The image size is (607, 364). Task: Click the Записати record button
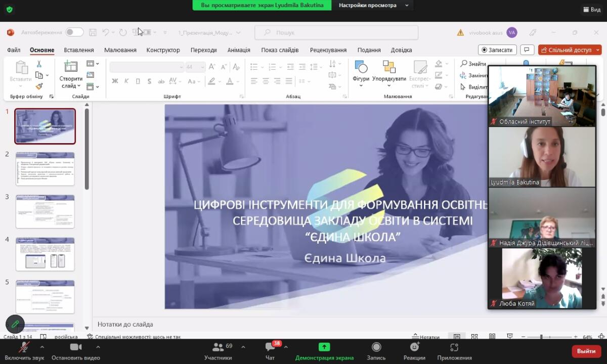click(497, 50)
